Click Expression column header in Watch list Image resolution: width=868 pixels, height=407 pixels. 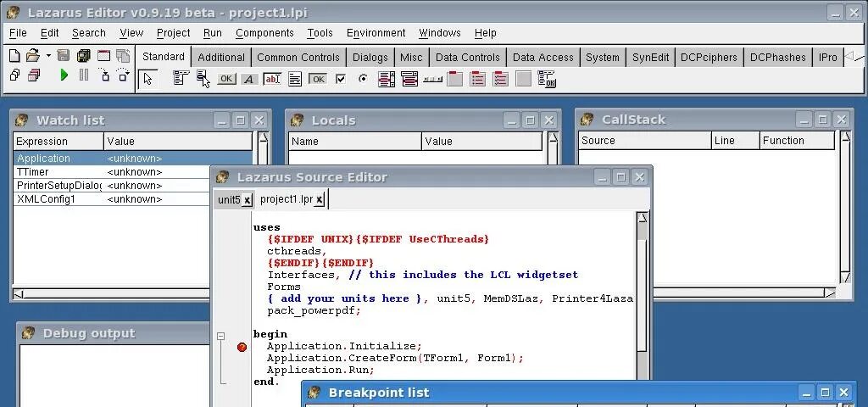click(x=58, y=142)
